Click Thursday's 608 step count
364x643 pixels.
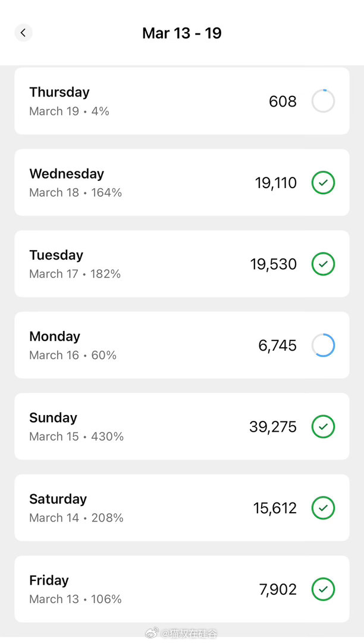[x=283, y=101]
